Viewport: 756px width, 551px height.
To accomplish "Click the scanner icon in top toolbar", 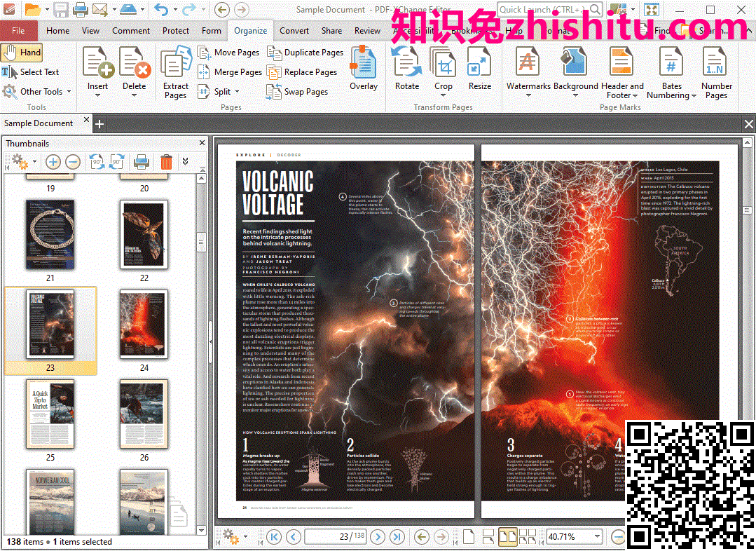I will click(128, 9).
